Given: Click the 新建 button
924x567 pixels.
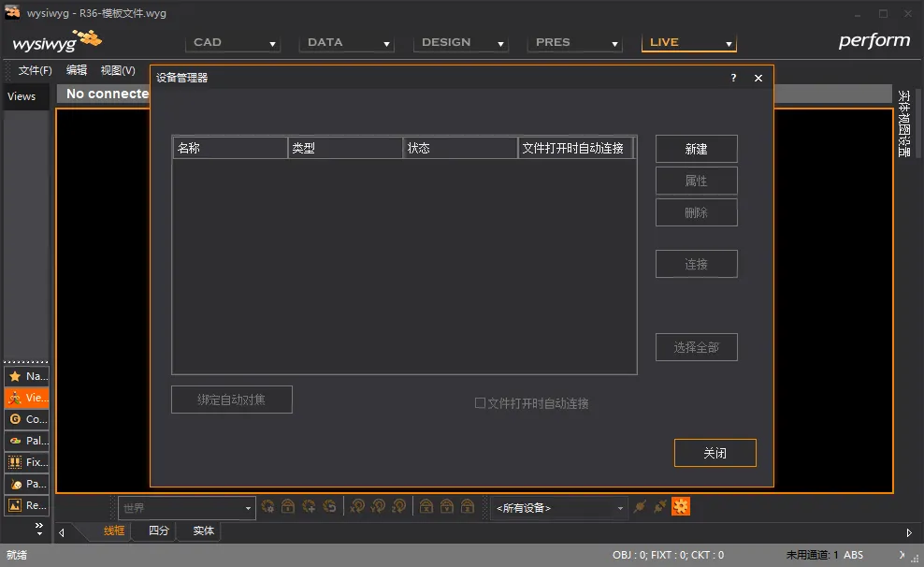Looking at the screenshot, I should (x=697, y=149).
